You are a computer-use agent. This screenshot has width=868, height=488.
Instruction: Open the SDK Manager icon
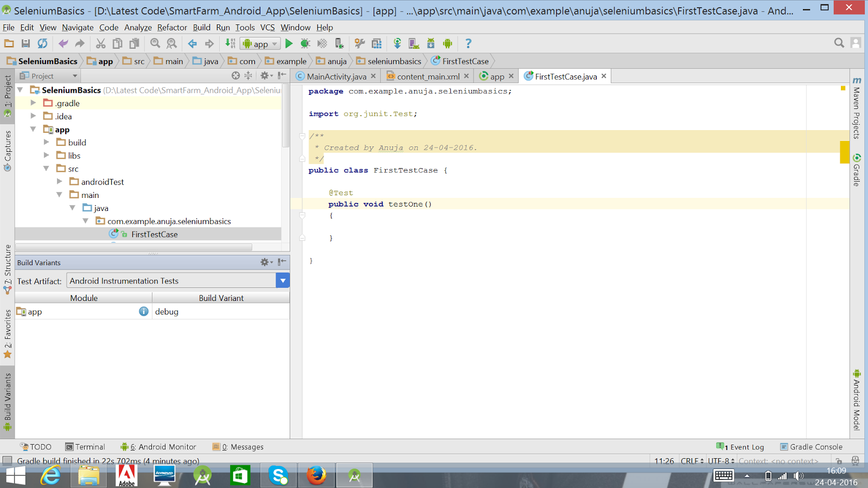(431, 43)
